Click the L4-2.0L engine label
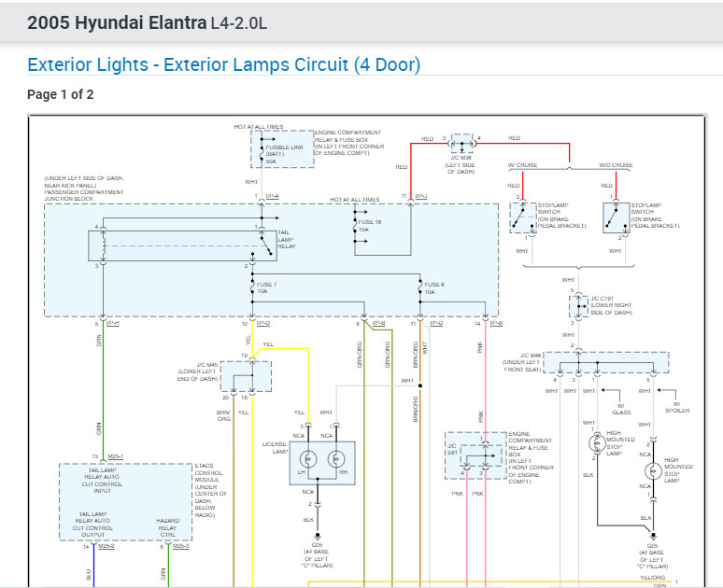Screen dimensions: 723x588 [239, 23]
